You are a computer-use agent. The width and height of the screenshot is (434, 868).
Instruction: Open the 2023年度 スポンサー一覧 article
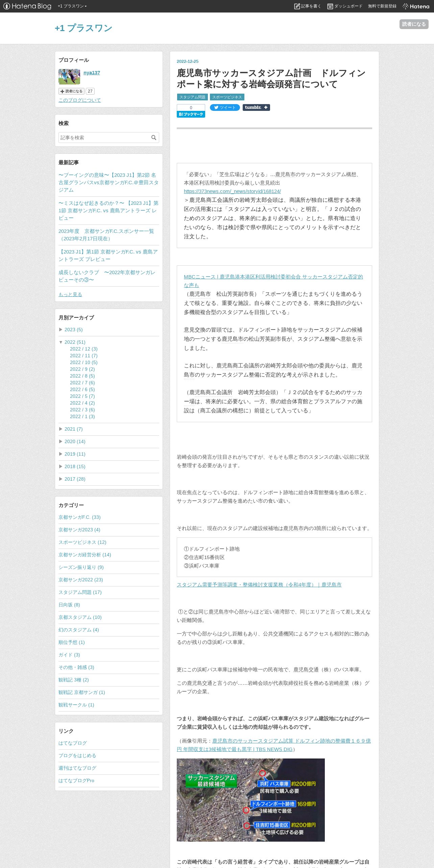pyautogui.click(x=106, y=235)
